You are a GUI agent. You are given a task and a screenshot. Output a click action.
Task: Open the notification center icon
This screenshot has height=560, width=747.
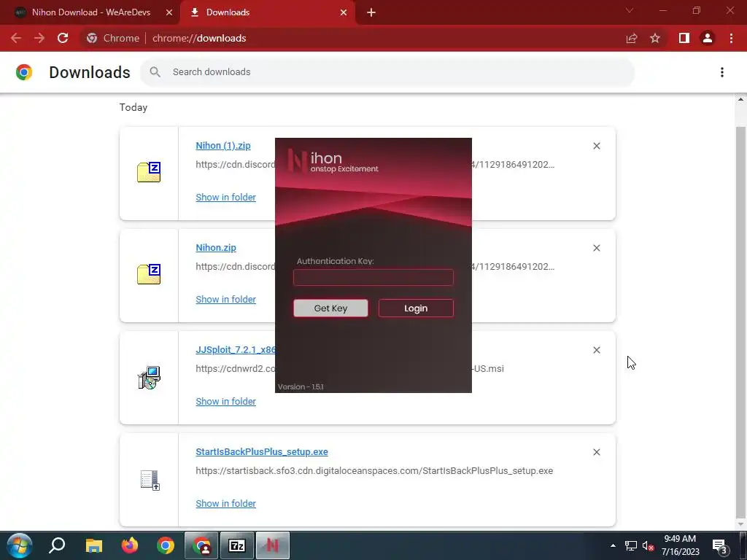721,546
